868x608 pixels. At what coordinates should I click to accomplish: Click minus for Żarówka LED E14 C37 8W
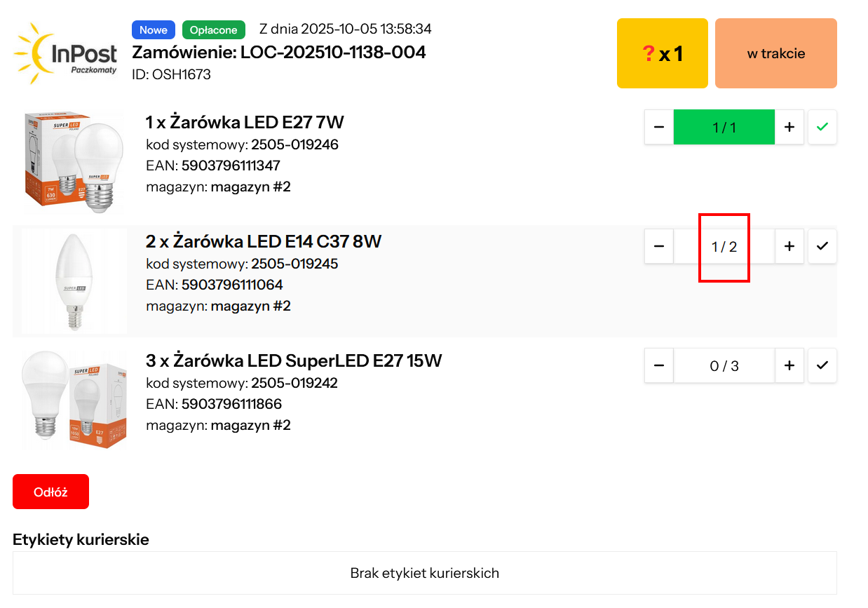[x=659, y=246]
